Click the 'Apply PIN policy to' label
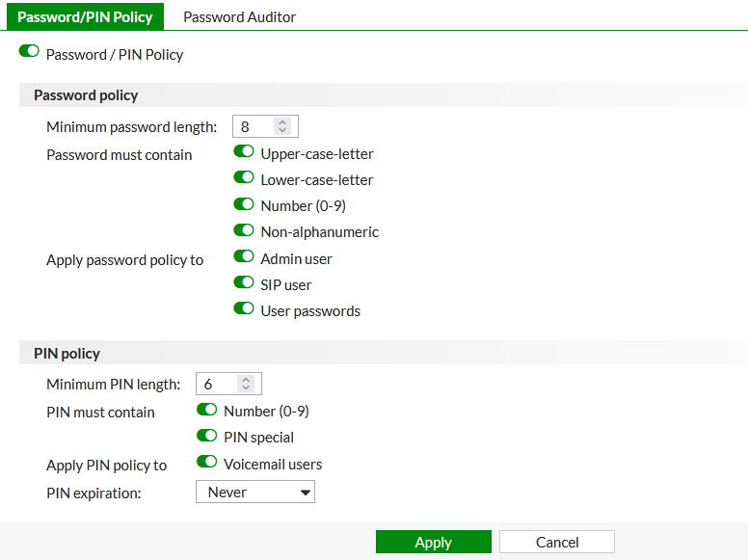The image size is (748, 560). (x=106, y=466)
